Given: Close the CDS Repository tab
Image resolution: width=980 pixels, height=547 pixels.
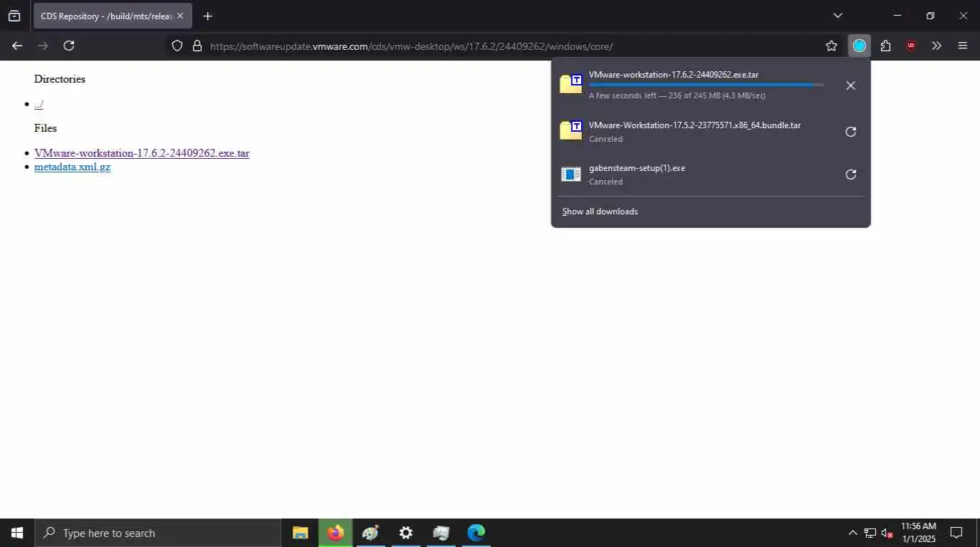Looking at the screenshot, I should (x=180, y=16).
